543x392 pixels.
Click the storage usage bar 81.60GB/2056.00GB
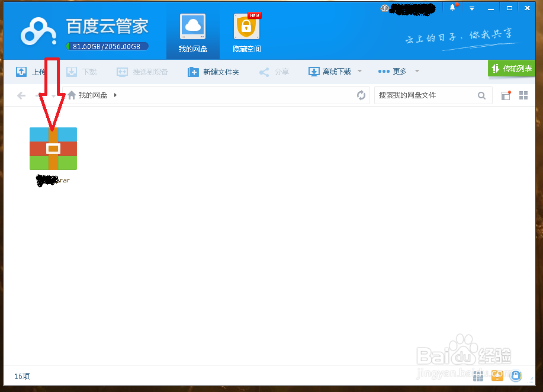click(x=107, y=46)
